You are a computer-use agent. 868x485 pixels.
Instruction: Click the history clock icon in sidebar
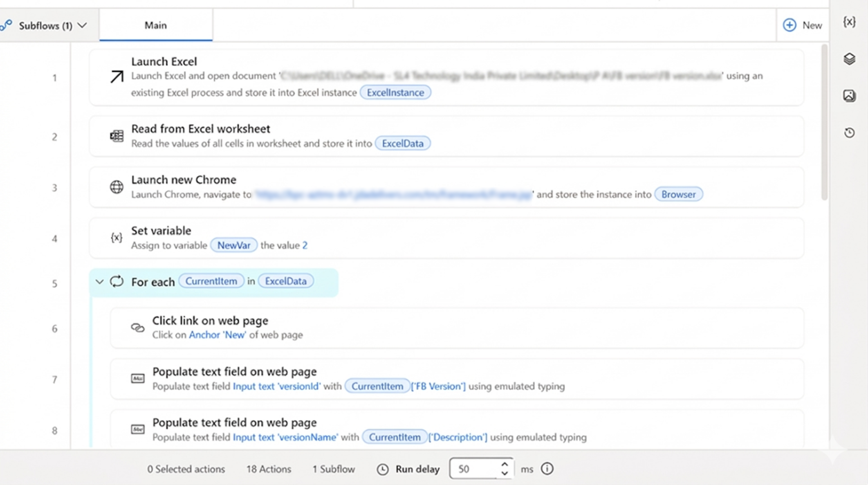click(x=849, y=133)
